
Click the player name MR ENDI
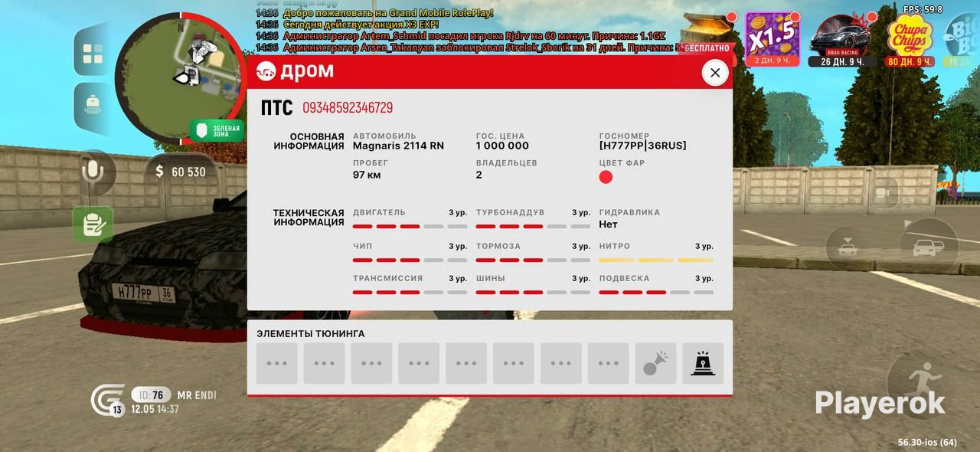click(197, 395)
